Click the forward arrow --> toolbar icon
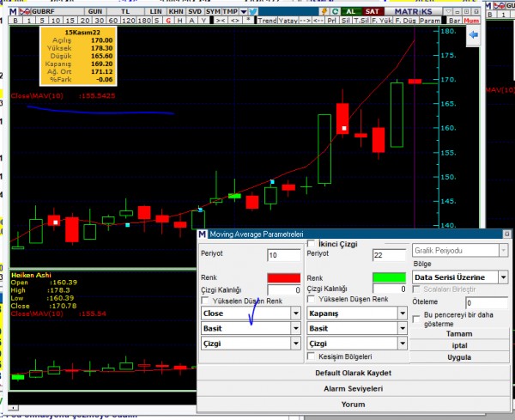The height and width of the screenshot is (420, 515). (305, 21)
